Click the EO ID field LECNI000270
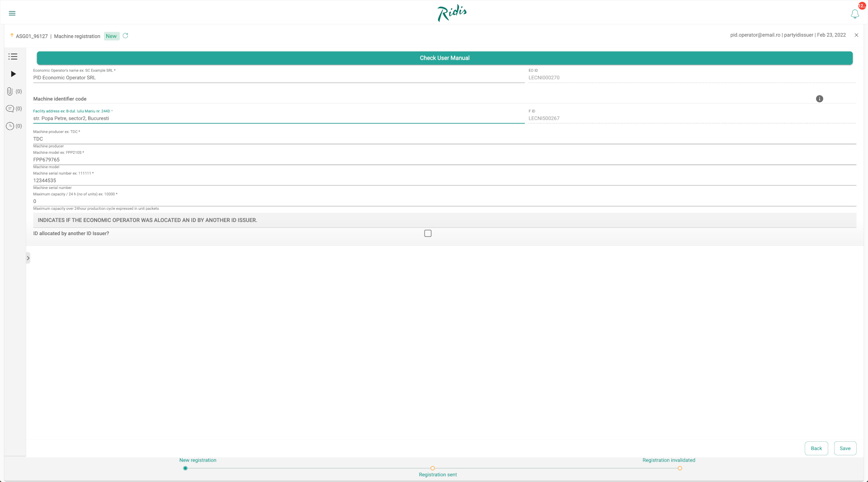 pos(692,78)
